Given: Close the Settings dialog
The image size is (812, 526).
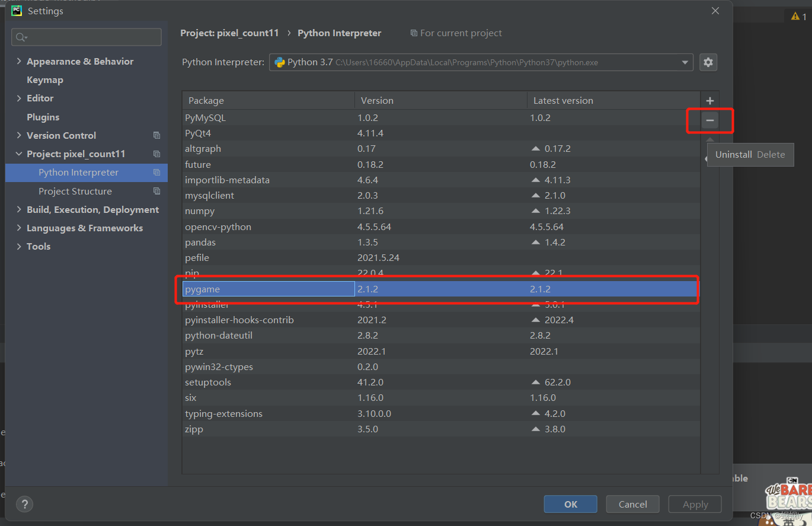Looking at the screenshot, I should [715, 11].
